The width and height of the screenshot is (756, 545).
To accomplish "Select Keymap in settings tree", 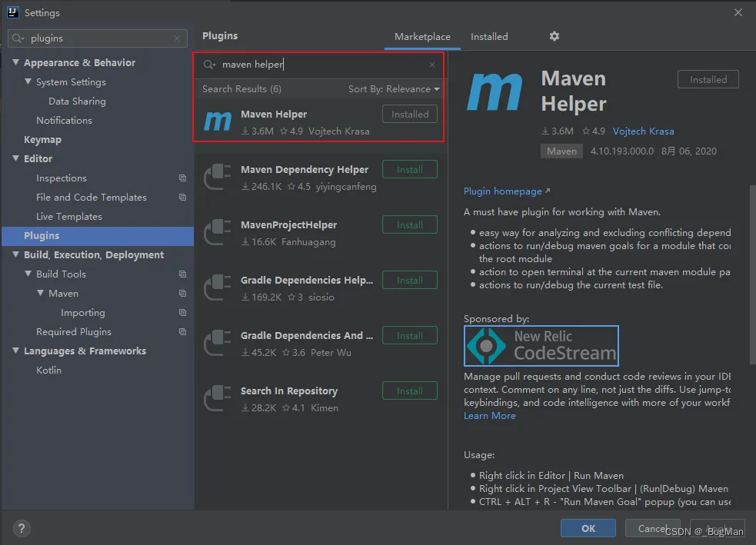I will pyautogui.click(x=42, y=140).
